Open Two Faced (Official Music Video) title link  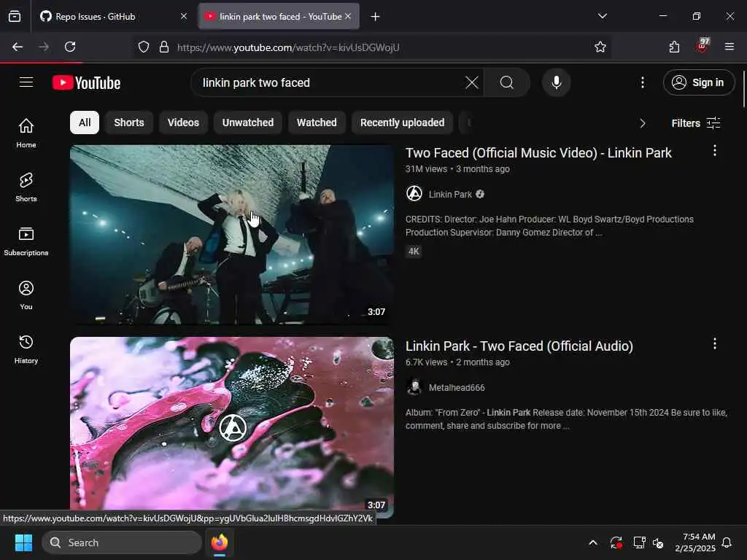tap(538, 153)
